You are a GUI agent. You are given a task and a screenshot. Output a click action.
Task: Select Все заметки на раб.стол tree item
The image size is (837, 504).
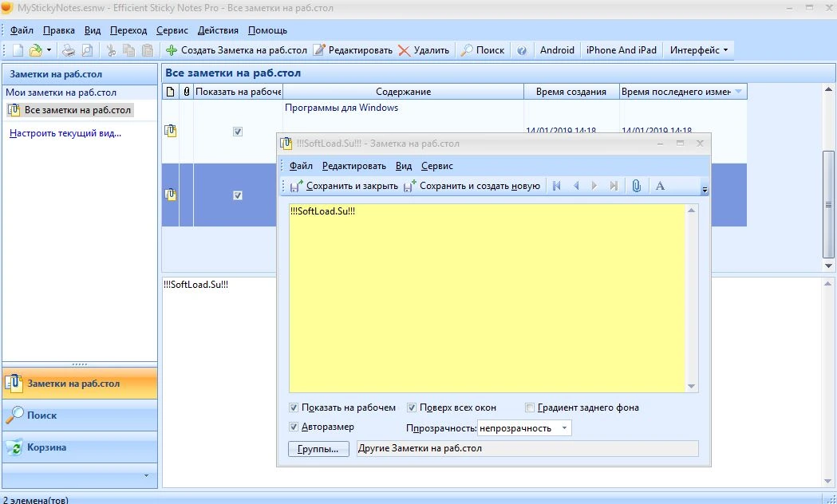point(70,110)
